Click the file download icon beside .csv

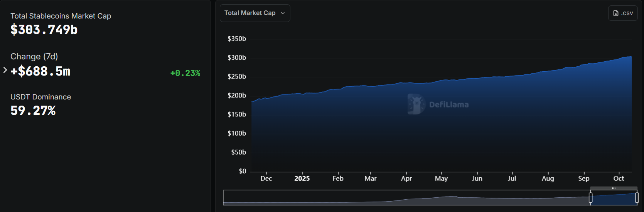pyautogui.click(x=616, y=13)
